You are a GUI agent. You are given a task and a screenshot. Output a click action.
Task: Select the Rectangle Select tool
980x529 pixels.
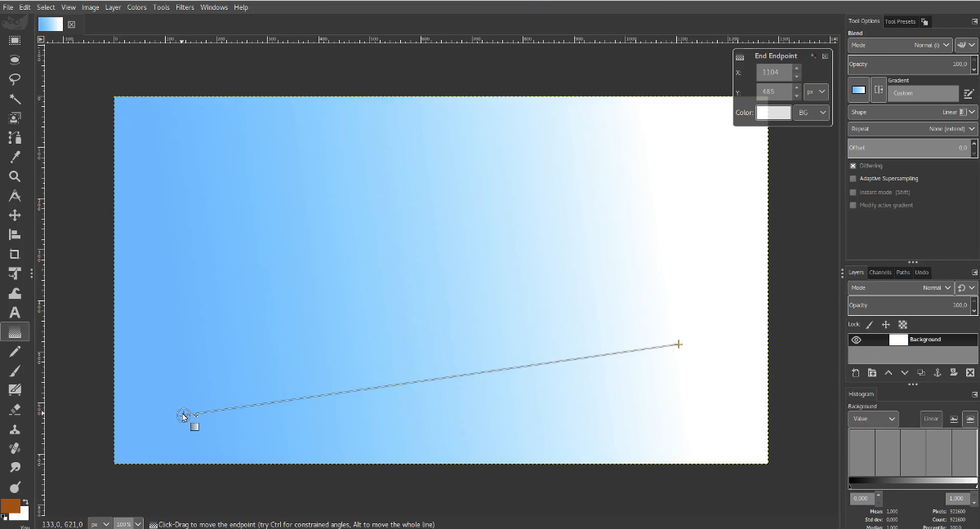[x=15, y=40]
